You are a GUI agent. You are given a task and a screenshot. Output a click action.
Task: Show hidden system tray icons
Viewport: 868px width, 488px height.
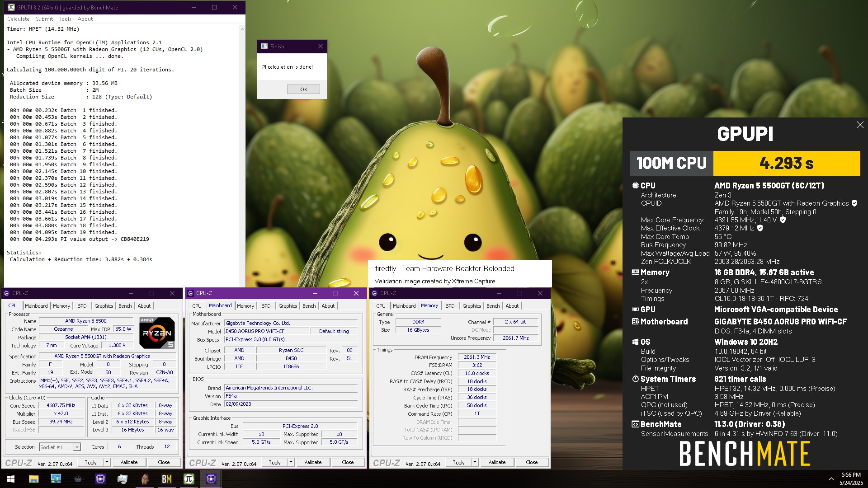831,479
